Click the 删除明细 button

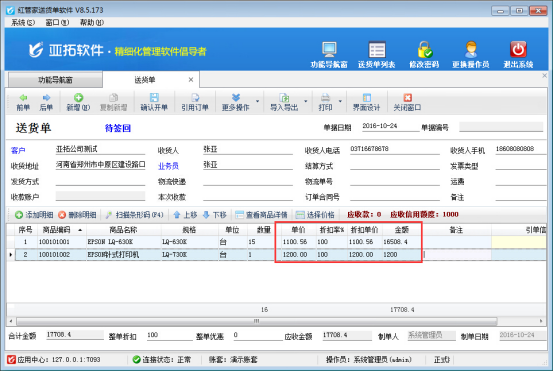coord(77,215)
